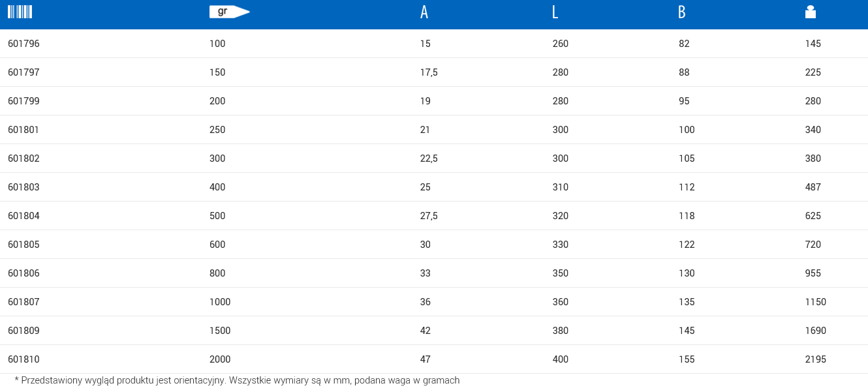Click the 2000 gram value cell
This screenshot has height=392, width=868.
[x=220, y=359]
